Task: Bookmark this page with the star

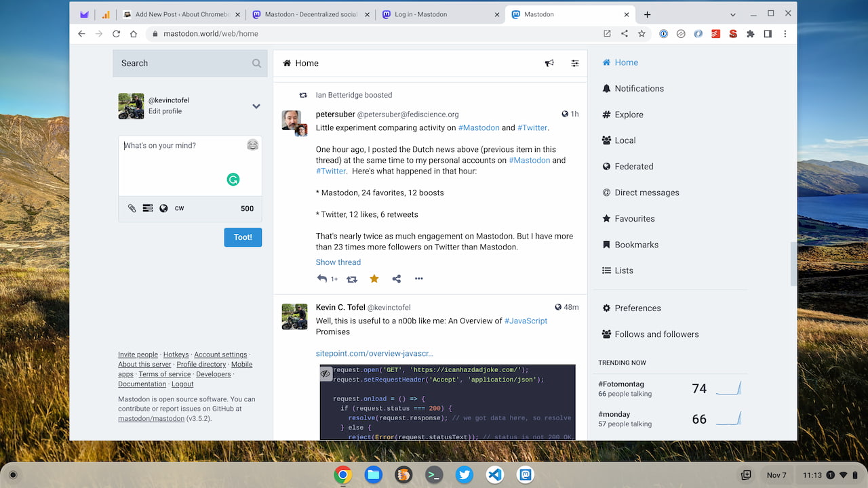Action: (642, 34)
